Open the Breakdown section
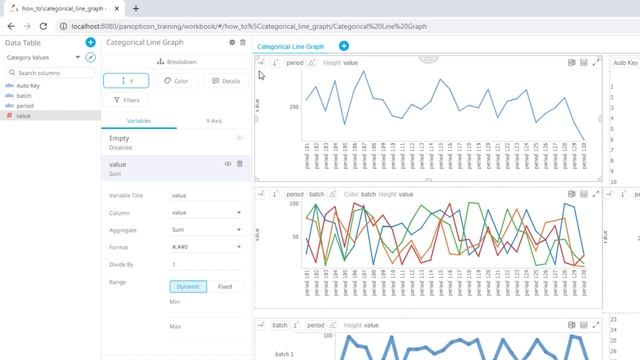The image size is (640, 360). click(176, 62)
